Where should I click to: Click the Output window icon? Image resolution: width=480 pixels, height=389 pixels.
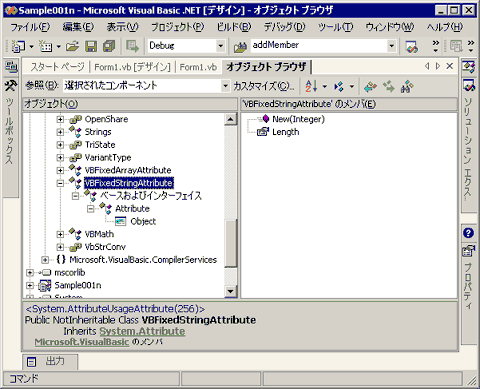tap(31, 362)
